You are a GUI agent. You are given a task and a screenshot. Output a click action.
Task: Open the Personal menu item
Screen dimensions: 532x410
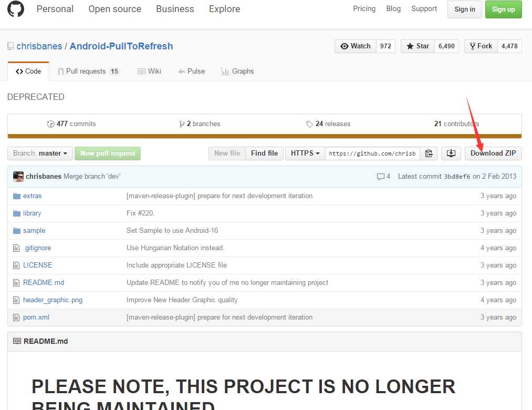(x=55, y=9)
